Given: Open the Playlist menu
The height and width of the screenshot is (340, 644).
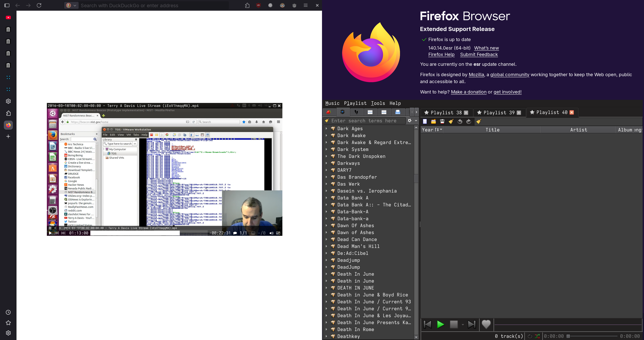Looking at the screenshot, I should coord(355,103).
